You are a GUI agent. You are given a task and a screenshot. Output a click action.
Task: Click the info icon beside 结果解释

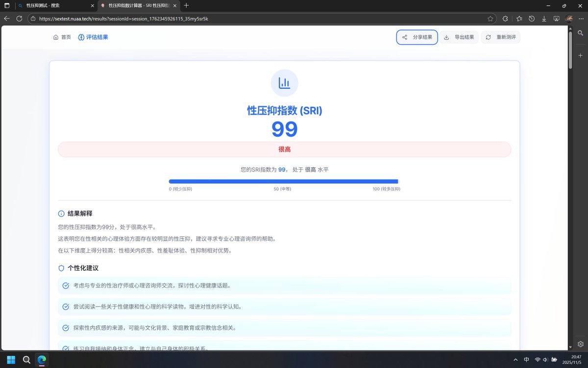[61, 213]
